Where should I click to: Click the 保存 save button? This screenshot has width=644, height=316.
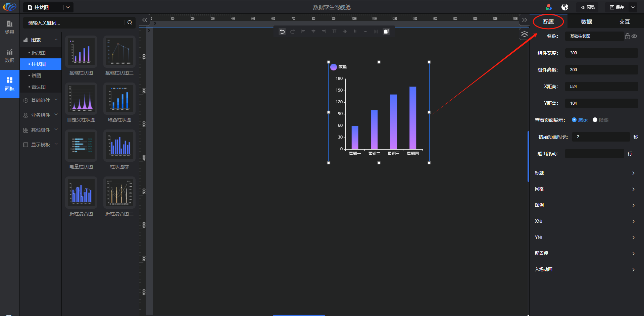617,7
